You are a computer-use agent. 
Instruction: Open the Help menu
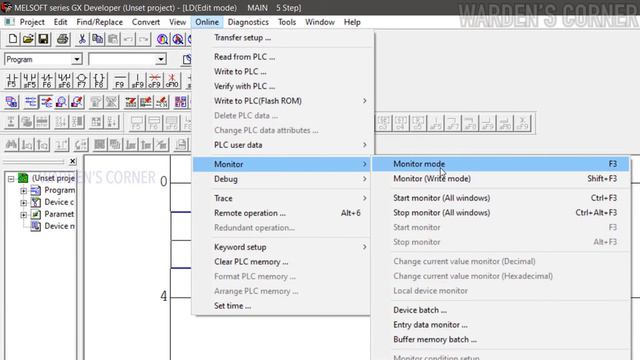[x=352, y=22]
